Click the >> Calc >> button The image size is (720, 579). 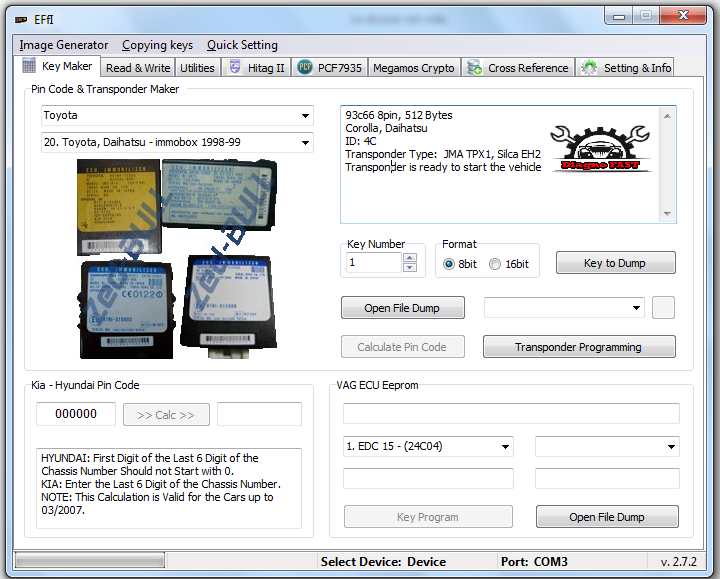coord(166,415)
